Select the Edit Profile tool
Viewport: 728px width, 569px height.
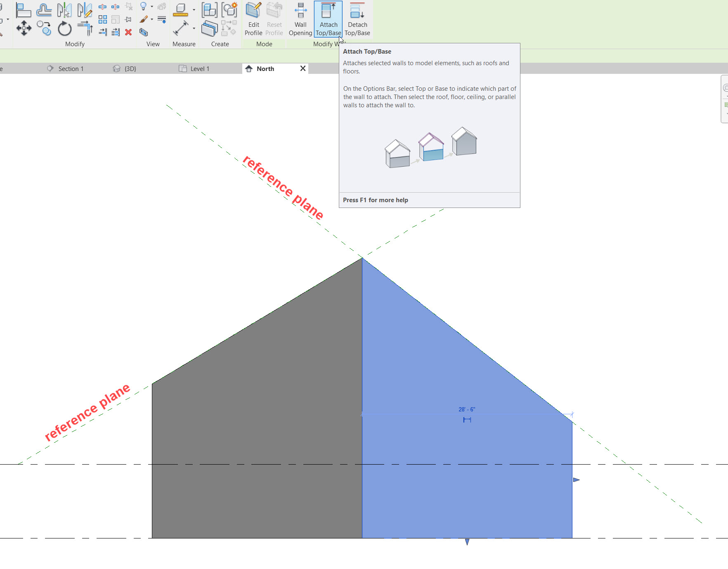pyautogui.click(x=253, y=19)
